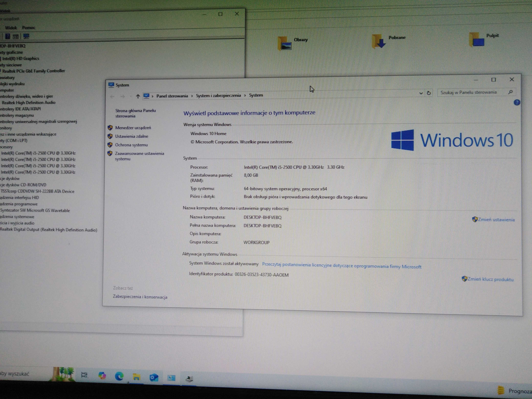Open the Obrazy folder icon

click(x=285, y=43)
